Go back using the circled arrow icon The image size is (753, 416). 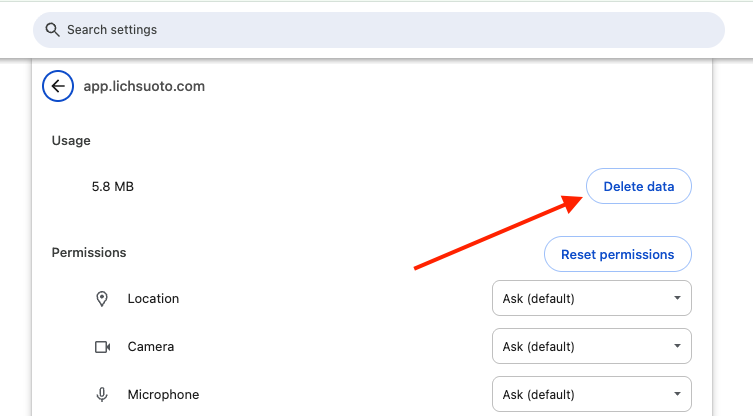[x=58, y=86]
